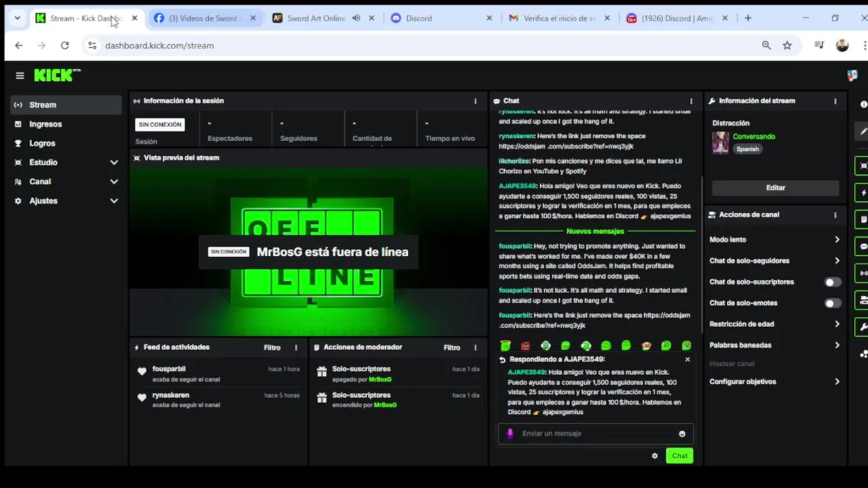The width and height of the screenshot is (868, 488).
Task: Click the MrBosG name in the apagado moderator entry
Action: pos(380,380)
